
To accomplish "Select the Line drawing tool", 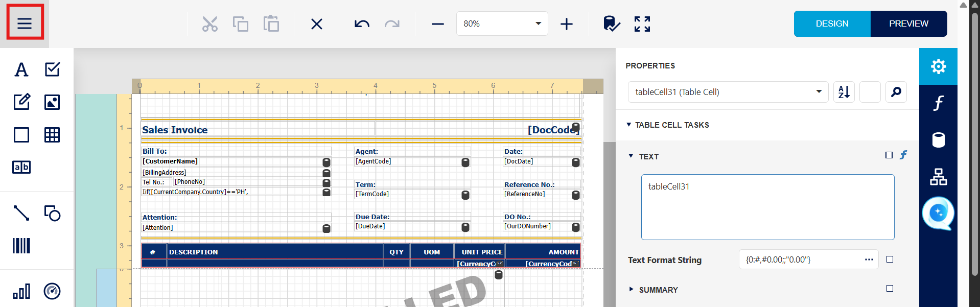I will 21,213.
